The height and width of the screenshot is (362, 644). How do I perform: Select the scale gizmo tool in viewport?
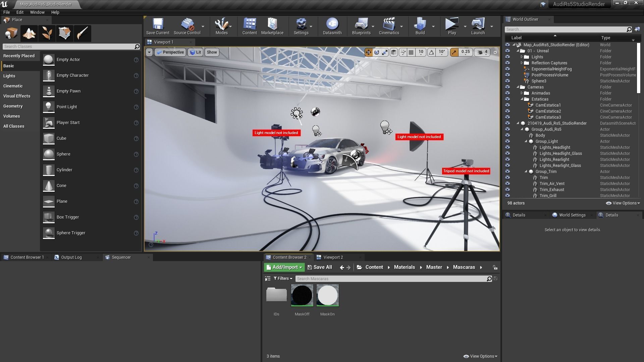[385, 52]
